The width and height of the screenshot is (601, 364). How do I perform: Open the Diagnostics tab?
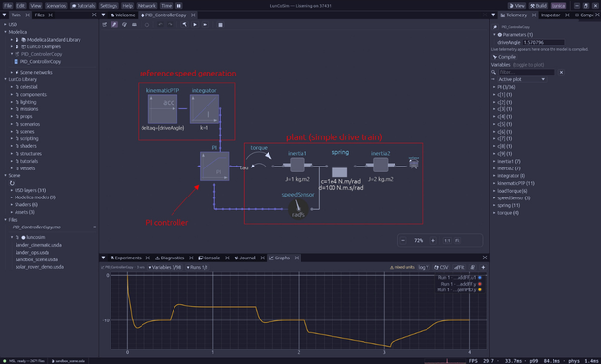pos(170,258)
